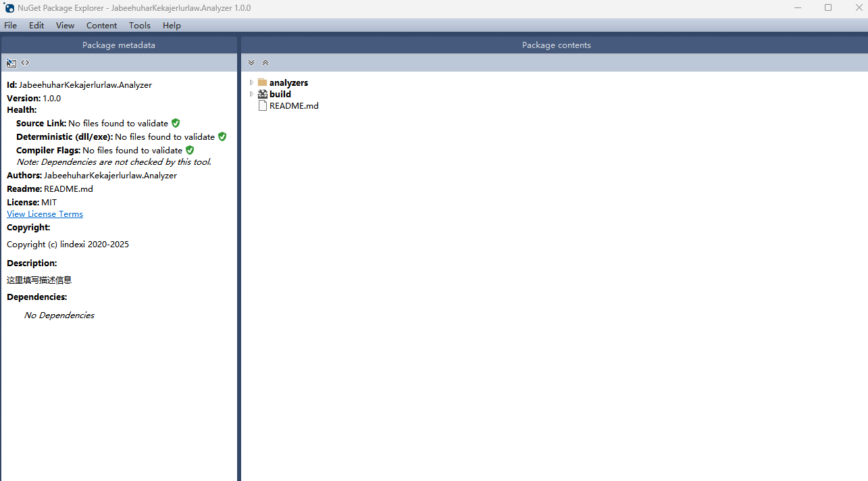Screen dimensions: 868x481
Task: Open the Content menu
Action: pyautogui.click(x=102, y=25)
